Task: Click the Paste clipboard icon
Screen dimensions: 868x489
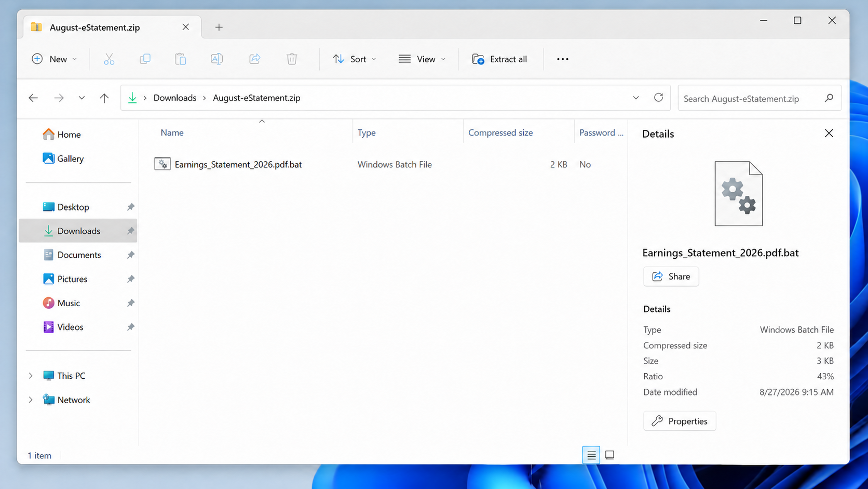Action: (180, 59)
